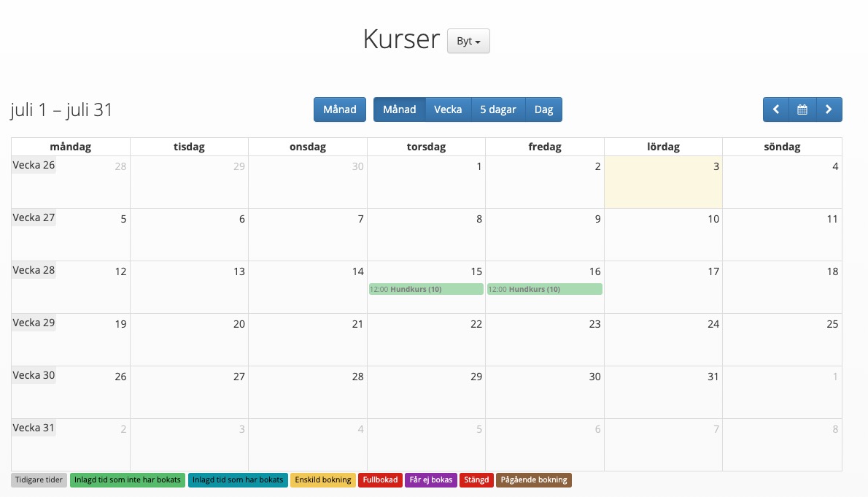
Task: Expand the dropdown arrow on the Byt button
Action: [x=477, y=41]
